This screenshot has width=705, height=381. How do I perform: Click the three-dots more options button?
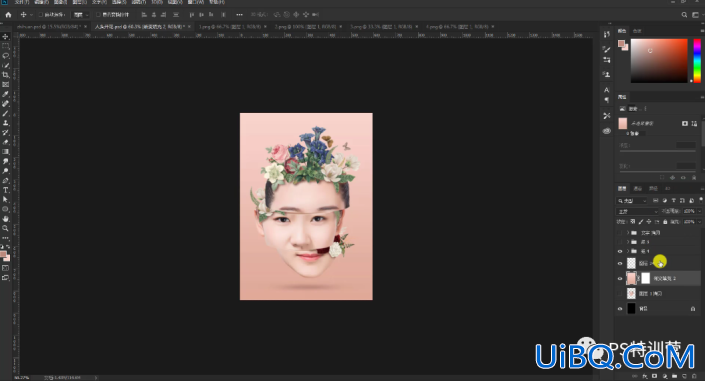point(239,14)
